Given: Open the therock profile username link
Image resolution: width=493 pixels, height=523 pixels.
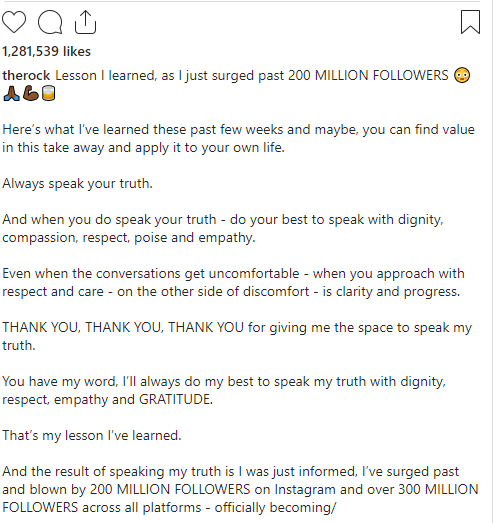Looking at the screenshot, I should 26,75.
